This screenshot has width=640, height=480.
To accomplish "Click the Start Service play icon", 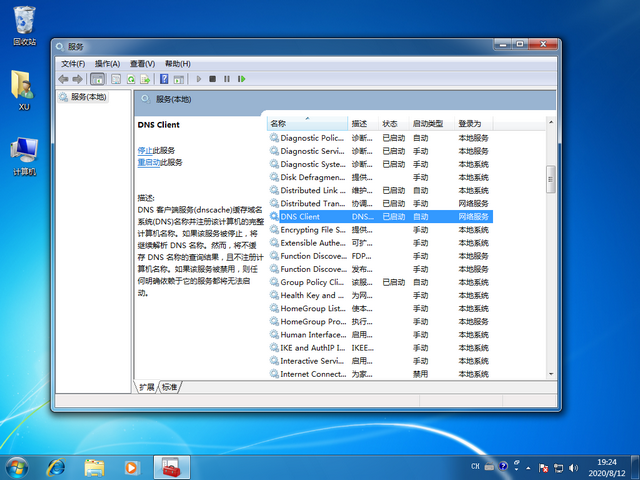I will pyautogui.click(x=199, y=79).
